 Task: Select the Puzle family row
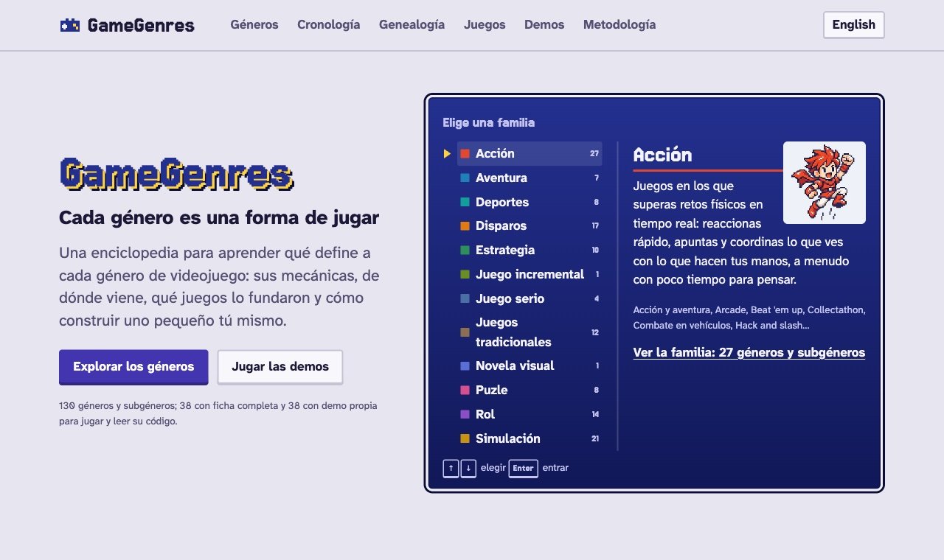click(x=530, y=390)
